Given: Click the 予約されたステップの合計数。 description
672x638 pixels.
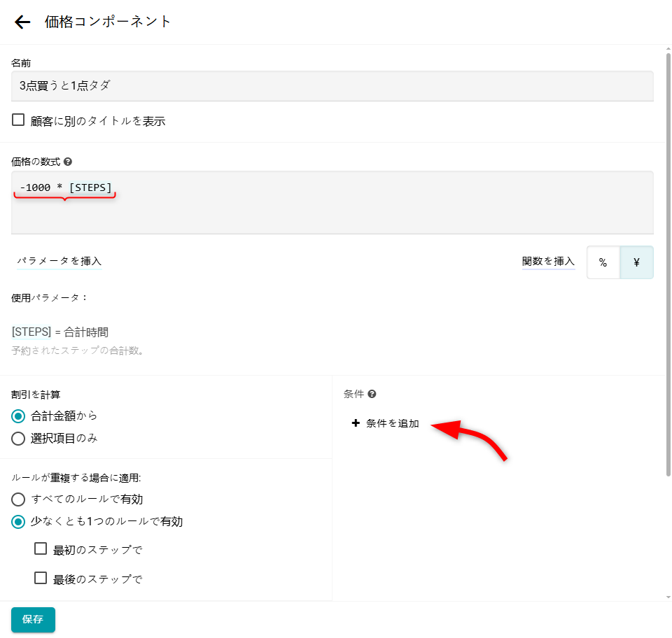Looking at the screenshot, I should [x=78, y=350].
